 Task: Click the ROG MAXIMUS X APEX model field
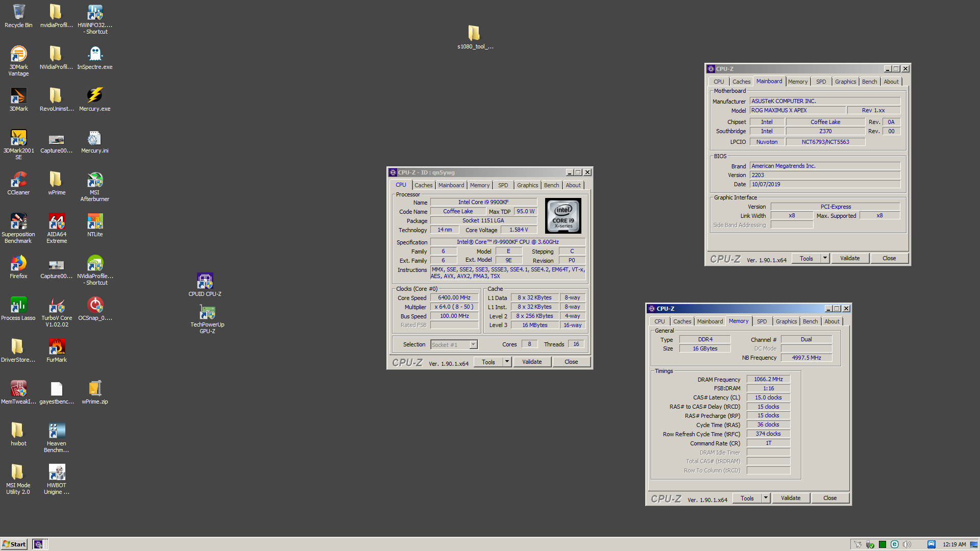(797, 110)
